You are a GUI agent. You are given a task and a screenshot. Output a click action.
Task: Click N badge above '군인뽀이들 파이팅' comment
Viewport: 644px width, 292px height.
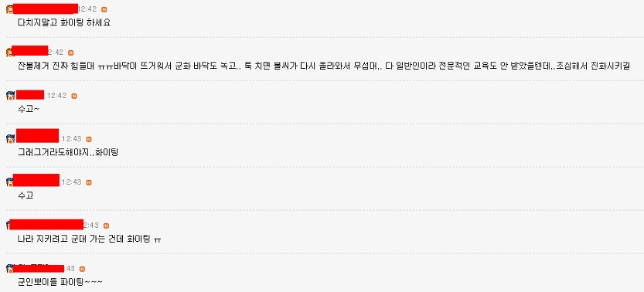[x=82, y=269]
